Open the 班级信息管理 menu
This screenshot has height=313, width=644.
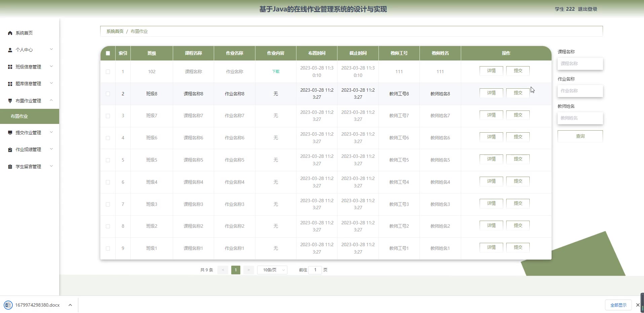coord(30,67)
